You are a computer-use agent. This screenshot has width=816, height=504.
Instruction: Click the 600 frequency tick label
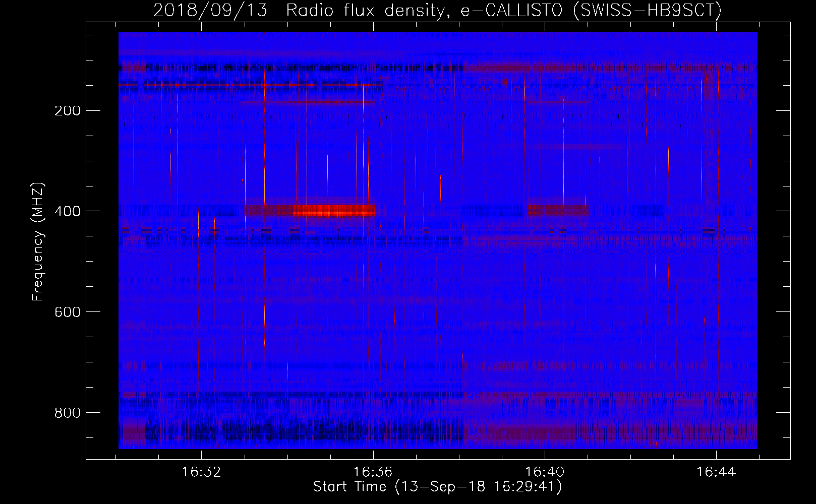coord(68,312)
